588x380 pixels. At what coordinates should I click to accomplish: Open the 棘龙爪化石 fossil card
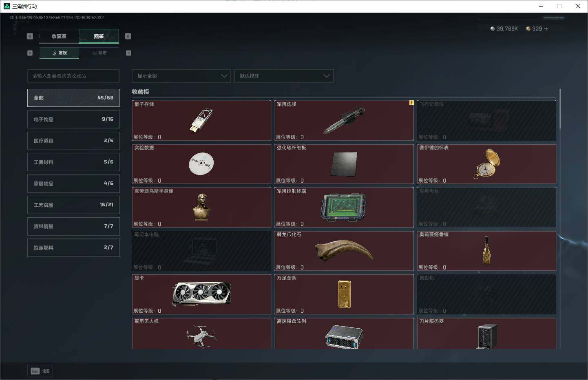pyautogui.click(x=344, y=251)
